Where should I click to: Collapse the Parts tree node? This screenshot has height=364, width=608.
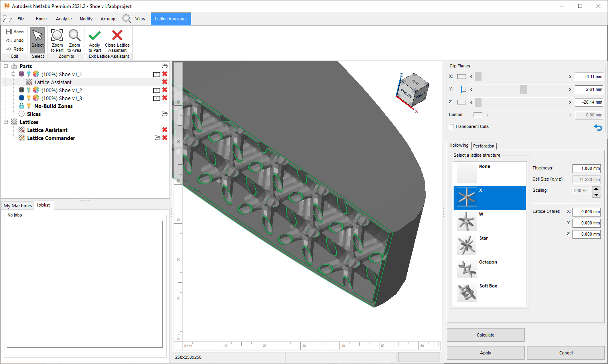pyautogui.click(x=6, y=66)
